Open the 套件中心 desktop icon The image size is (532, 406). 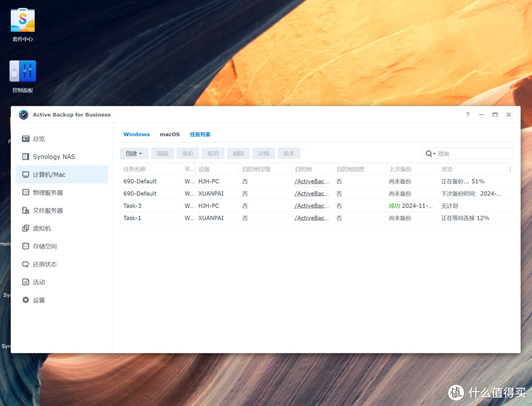(23, 21)
